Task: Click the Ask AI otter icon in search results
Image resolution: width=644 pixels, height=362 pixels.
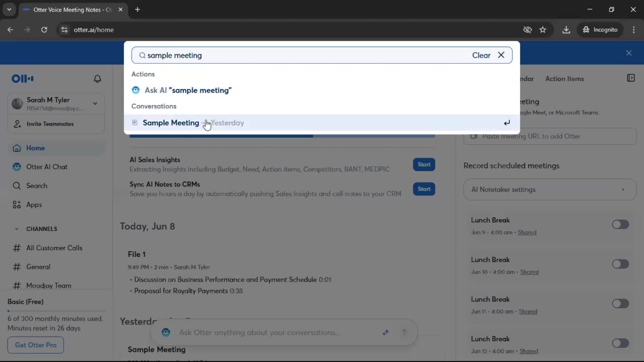Action: coord(136,90)
